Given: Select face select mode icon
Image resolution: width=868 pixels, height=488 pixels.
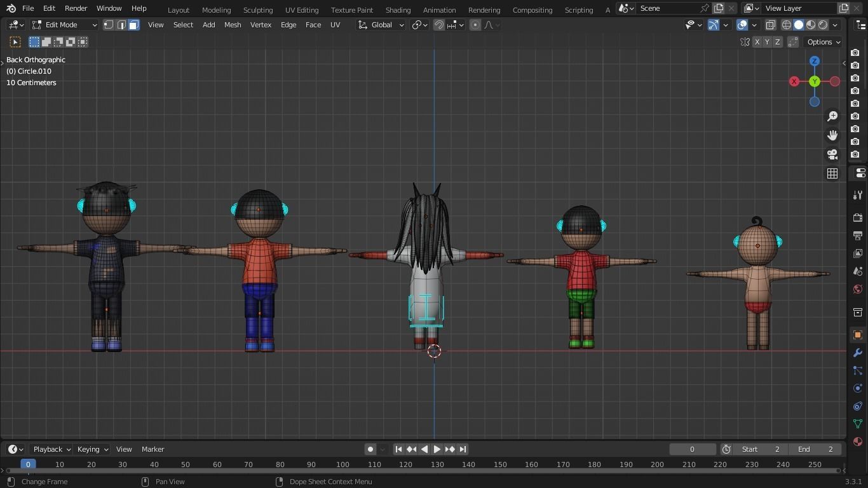Looking at the screenshot, I should pyautogui.click(x=133, y=25).
